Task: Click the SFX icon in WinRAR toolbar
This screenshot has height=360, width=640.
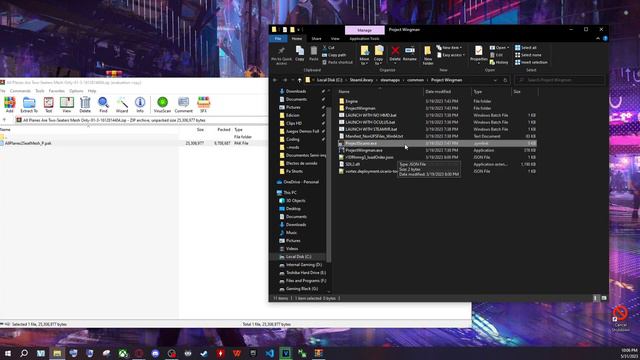Action: click(203, 104)
